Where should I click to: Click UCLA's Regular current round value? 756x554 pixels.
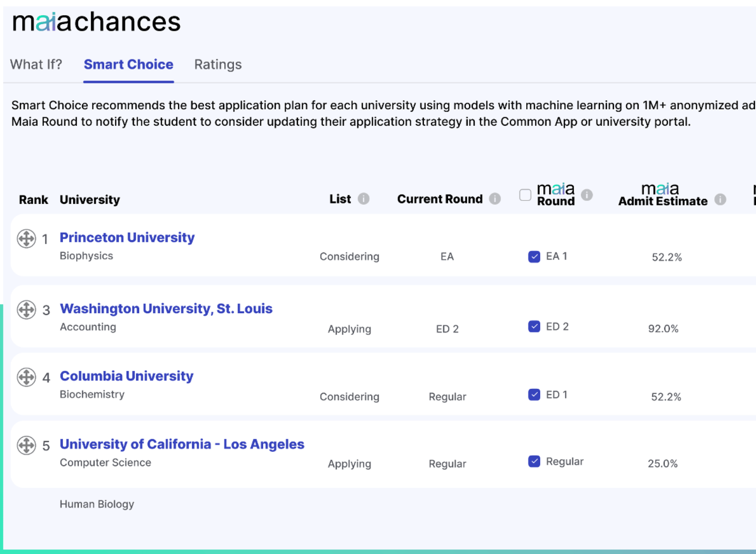[448, 464]
